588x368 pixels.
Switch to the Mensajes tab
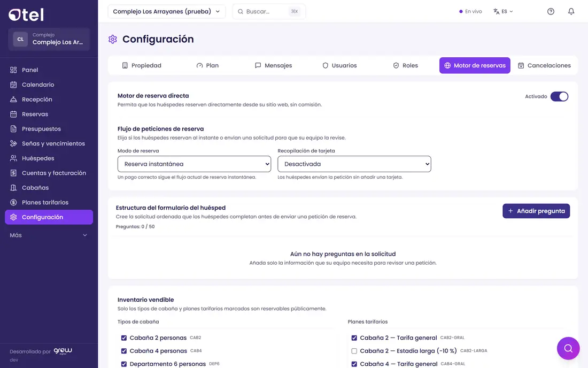point(273,65)
